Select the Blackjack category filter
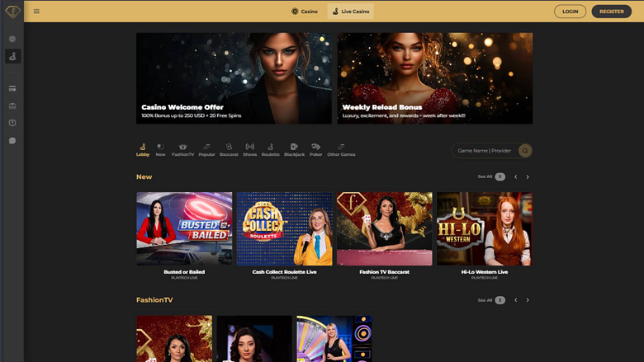 pos(295,150)
